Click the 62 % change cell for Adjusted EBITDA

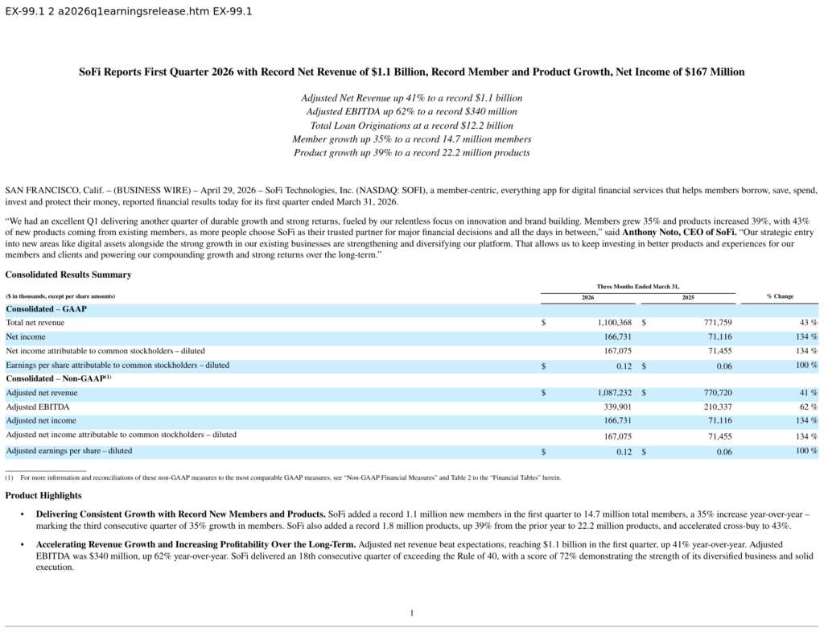click(808, 407)
